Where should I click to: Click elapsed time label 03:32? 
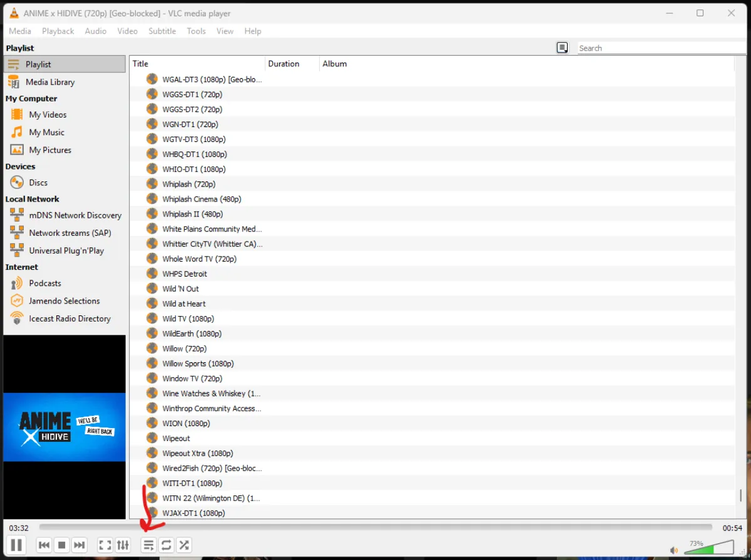[x=19, y=528]
